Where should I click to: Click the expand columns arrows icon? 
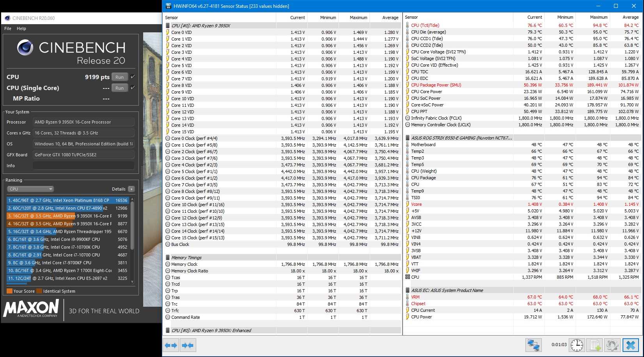click(171, 345)
